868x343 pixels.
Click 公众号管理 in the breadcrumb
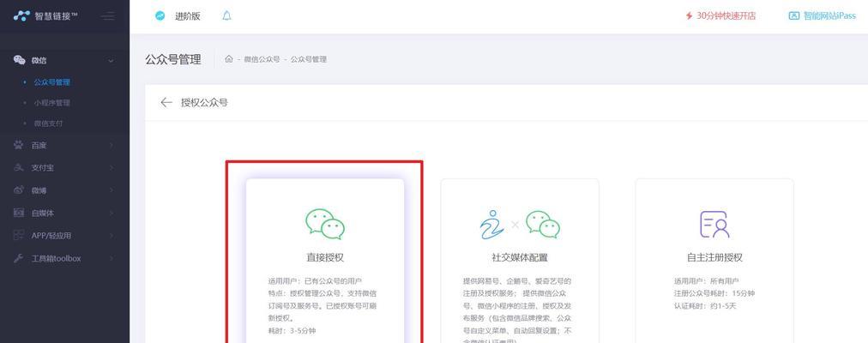(308, 59)
